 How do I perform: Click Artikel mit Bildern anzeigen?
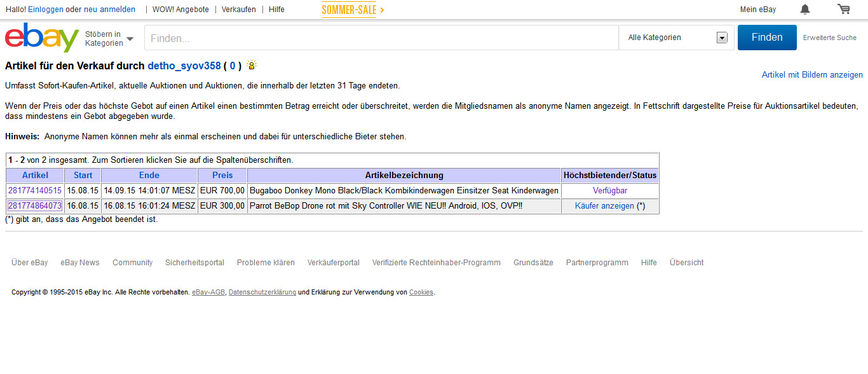(x=812, y=74)
